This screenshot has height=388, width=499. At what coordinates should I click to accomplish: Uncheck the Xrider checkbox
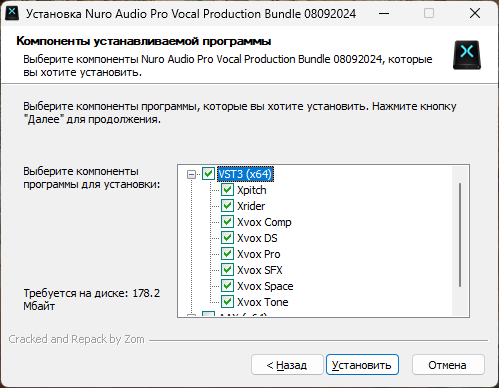tap(227, 206)
